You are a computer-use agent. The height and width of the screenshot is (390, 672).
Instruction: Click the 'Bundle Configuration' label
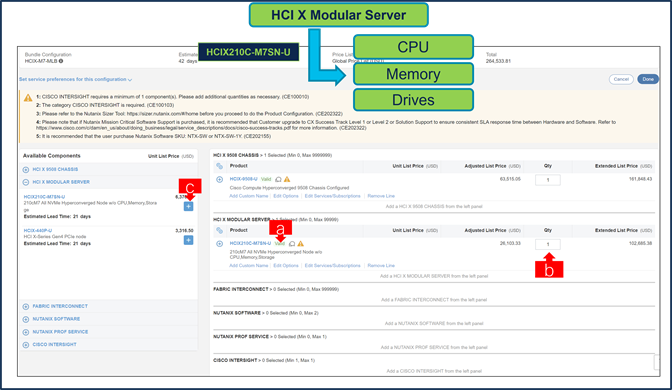pyautogui.click(x=48, y=55)
